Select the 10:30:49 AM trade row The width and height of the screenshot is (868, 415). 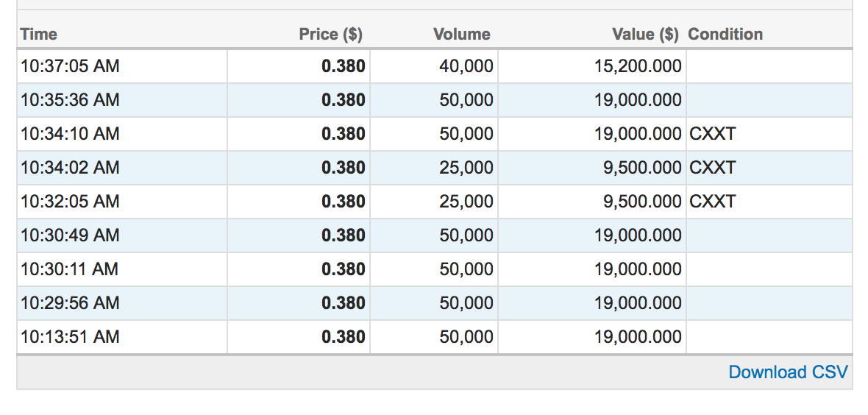pyautogui.click(x=435, y=235)
